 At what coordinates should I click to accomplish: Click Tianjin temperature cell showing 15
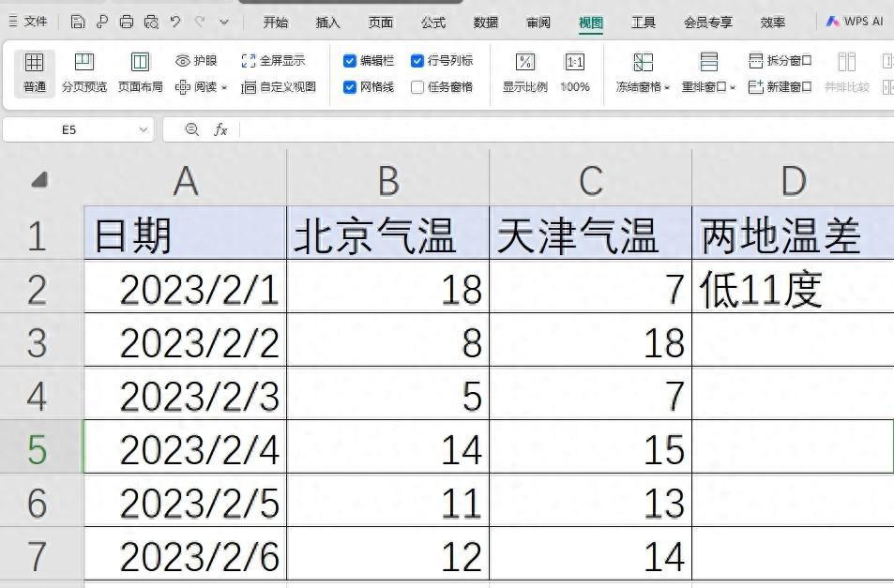[x=591, y=447]
